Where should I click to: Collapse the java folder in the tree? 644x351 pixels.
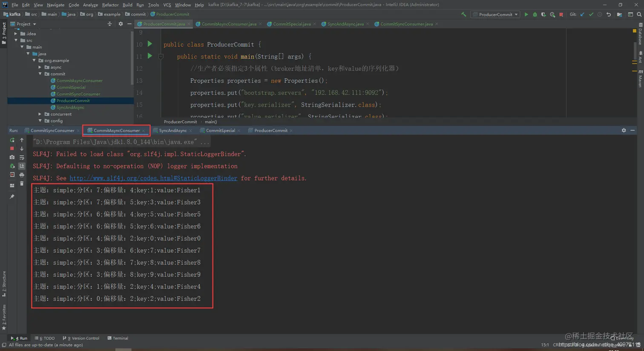click(x=28, y=54)
